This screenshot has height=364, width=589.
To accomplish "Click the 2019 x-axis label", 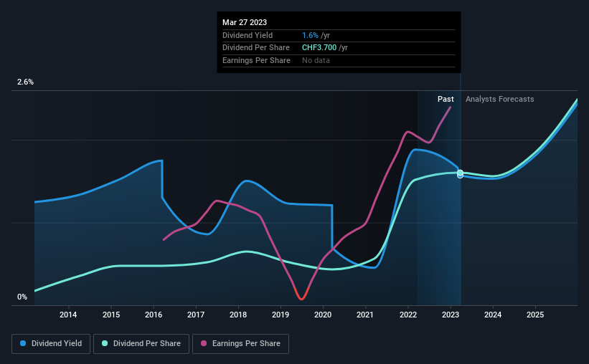I will tap(281, 315).
